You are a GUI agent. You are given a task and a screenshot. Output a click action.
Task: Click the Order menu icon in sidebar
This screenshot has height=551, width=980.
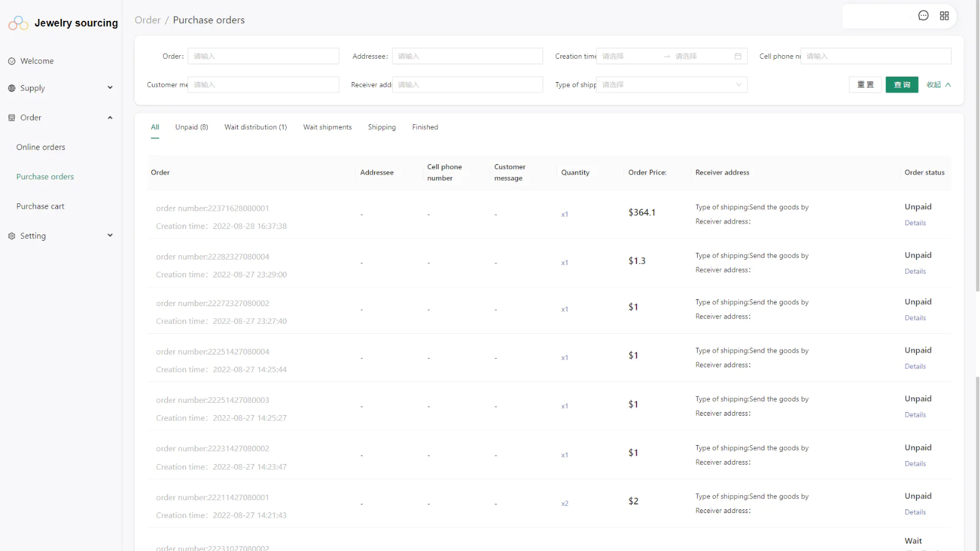coord(12,118)
